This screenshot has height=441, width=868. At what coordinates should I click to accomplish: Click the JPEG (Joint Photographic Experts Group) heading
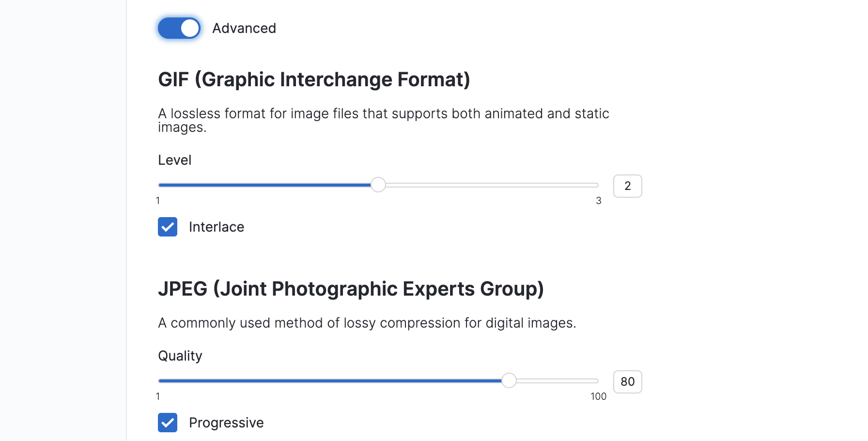click(351, 289)
